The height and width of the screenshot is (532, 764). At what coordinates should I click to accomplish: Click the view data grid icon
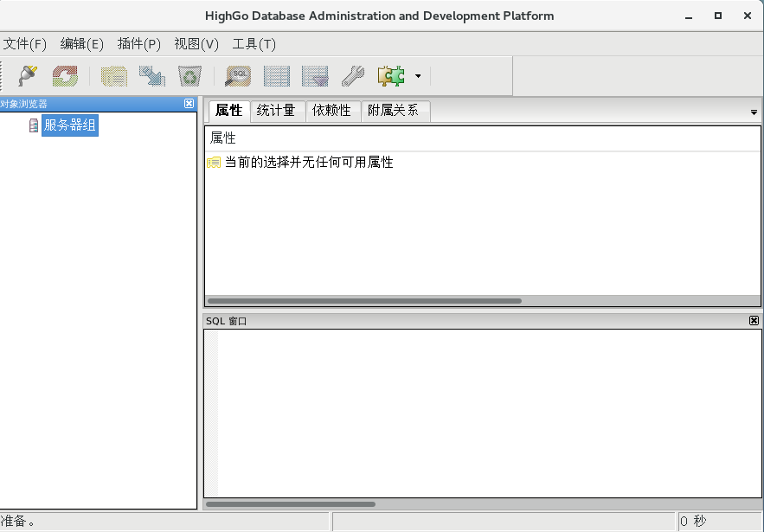[x=275, y=75]
